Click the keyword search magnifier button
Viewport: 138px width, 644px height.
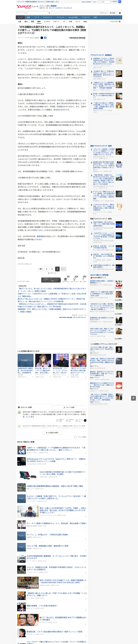(x=49, y=13)
